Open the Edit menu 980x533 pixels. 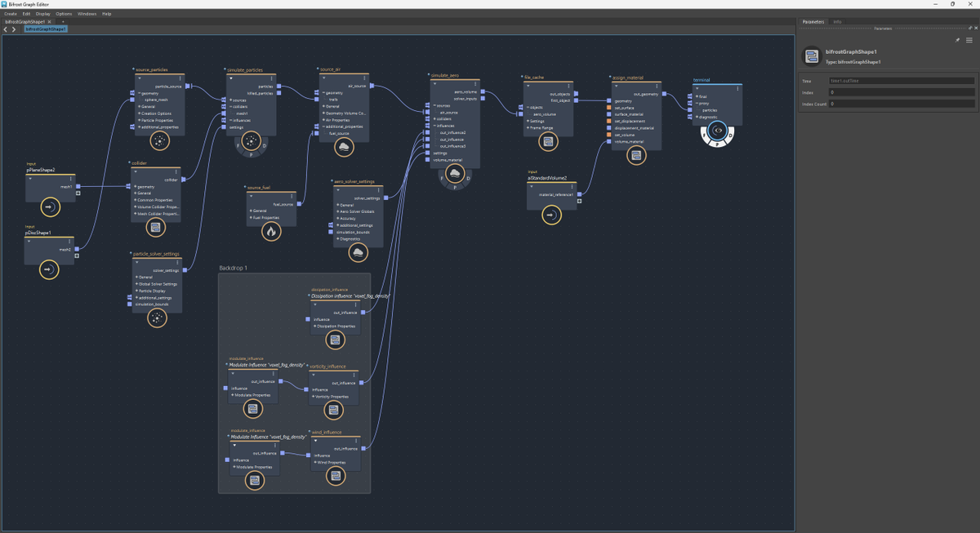(x=27, y=14)
